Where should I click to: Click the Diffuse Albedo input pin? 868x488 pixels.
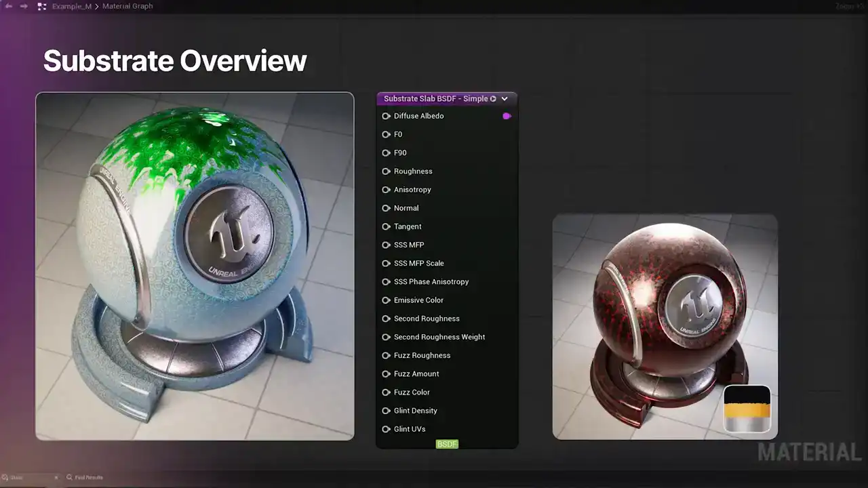387,116
